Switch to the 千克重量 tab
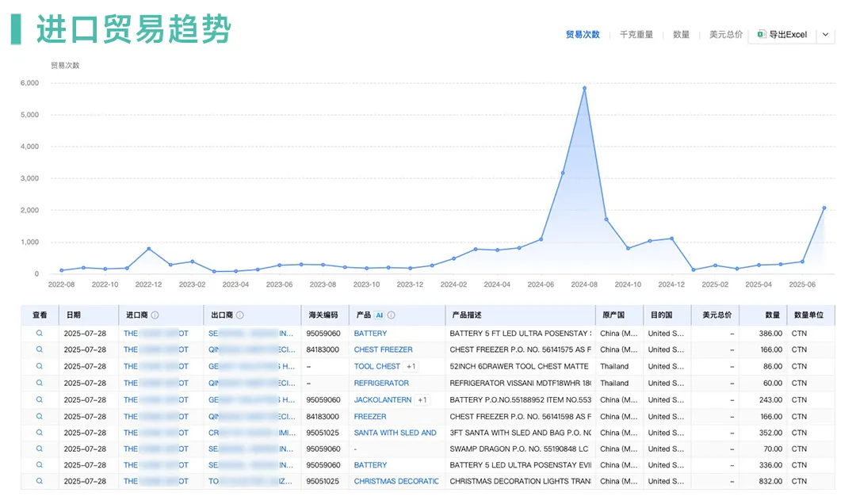856x504 pixels. [x=636, y=35]
